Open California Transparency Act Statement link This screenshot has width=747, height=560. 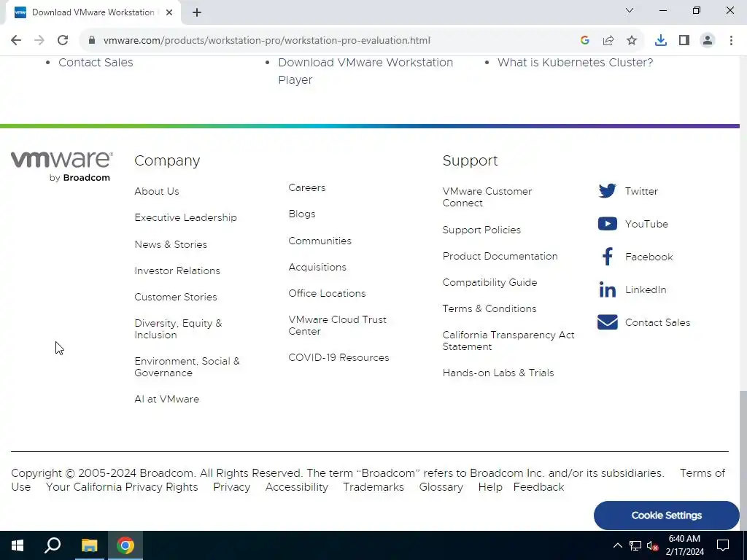click(x=508, y=341)
